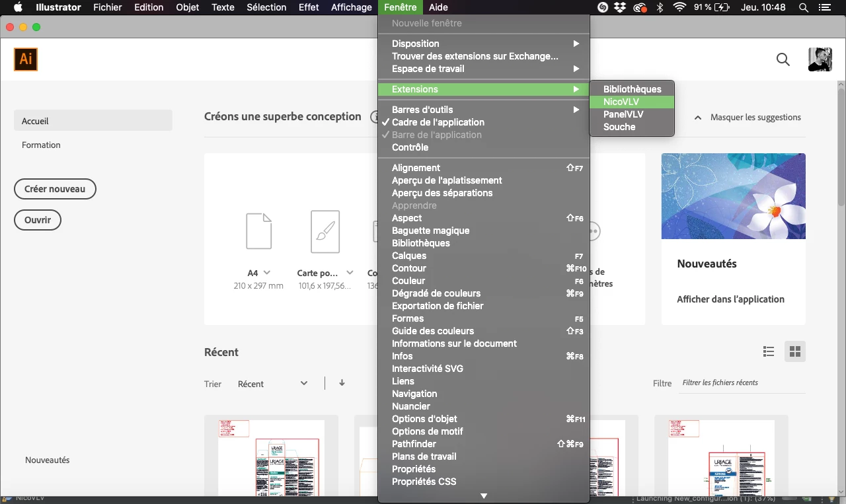846x504 pixels.
Task: Expand the Disposition submenu
Action: (484, 44)
